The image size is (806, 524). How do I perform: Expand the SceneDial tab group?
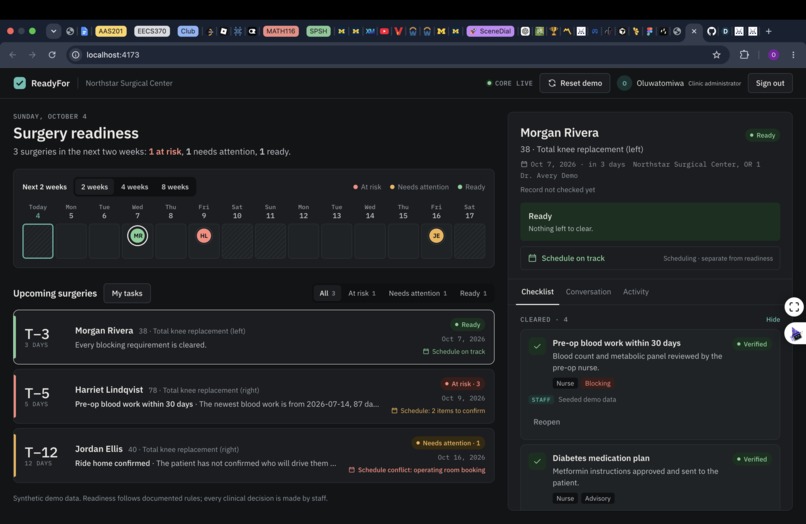490,31
